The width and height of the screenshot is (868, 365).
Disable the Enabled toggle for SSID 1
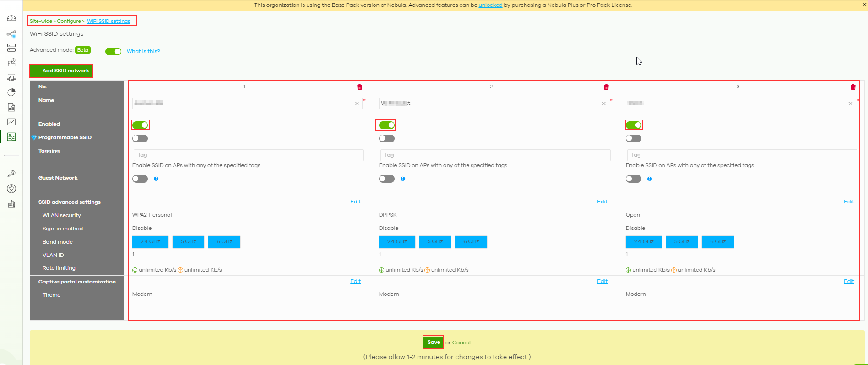pyautogui.click(x=140, y=125)
